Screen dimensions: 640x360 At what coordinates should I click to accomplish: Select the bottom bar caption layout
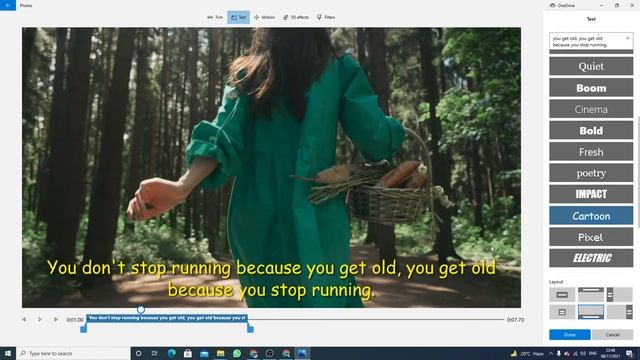point(591,312)
